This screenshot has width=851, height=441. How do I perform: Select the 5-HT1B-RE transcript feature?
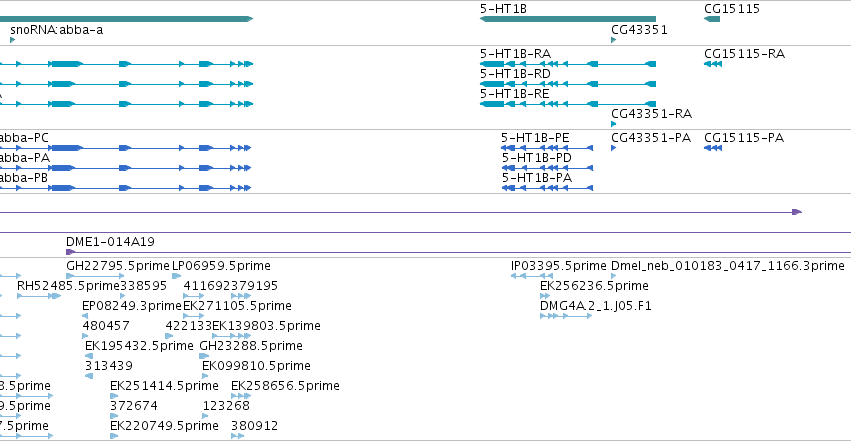[568, 104]
